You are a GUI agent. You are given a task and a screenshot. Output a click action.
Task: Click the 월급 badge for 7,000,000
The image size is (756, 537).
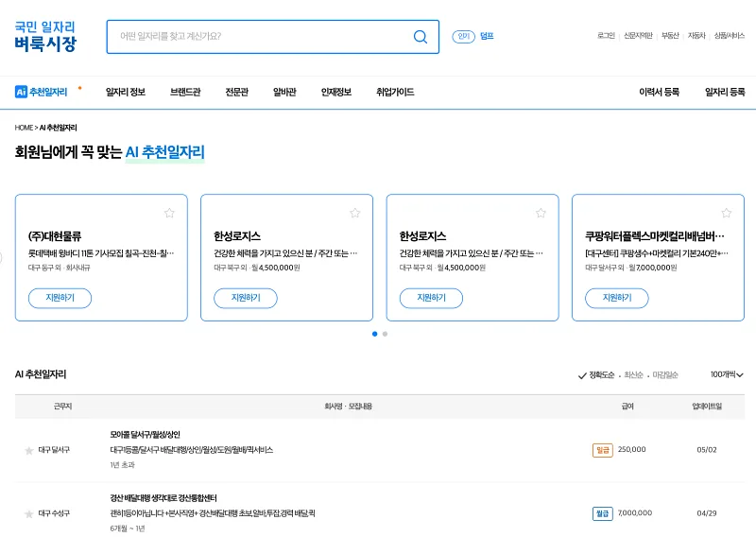(x=602, y=513)
